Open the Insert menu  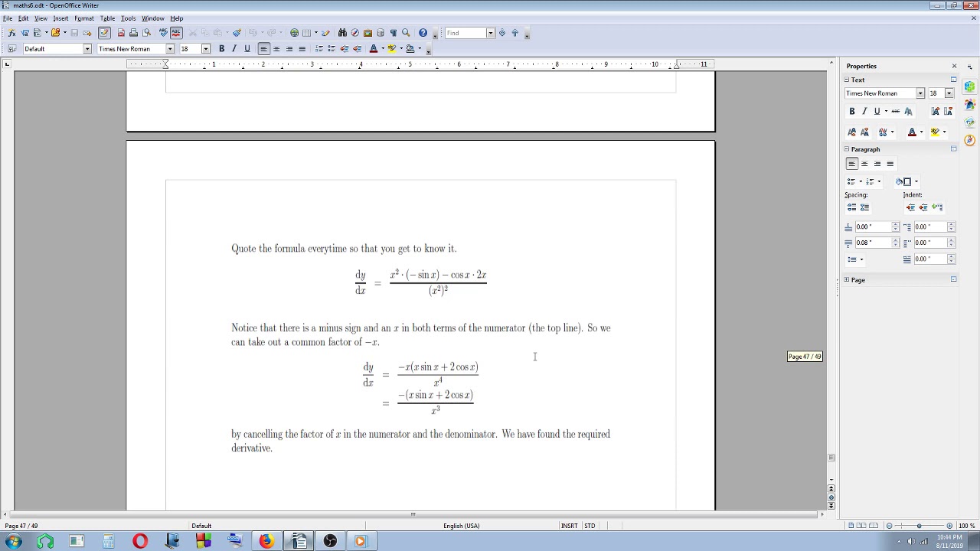[60, 18]
